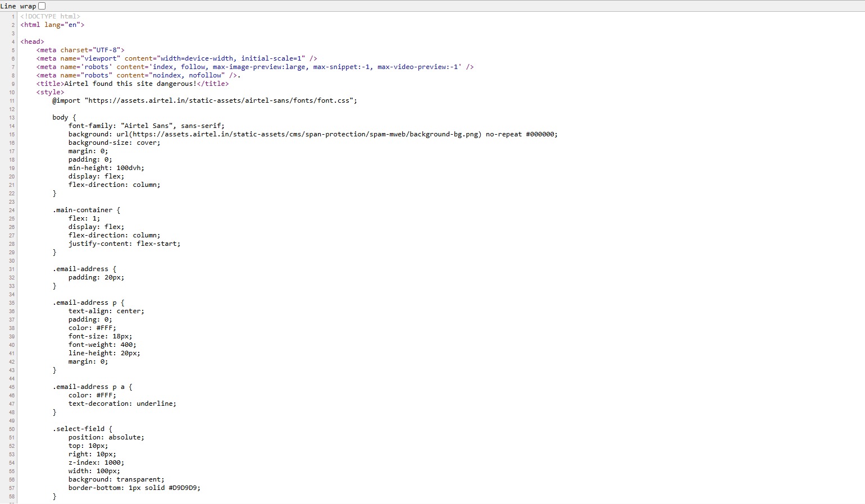Click the "UTF-8" charset value
Image resolution: width=865 pixels, height=504 pixels.
click(x=106, y=50)
